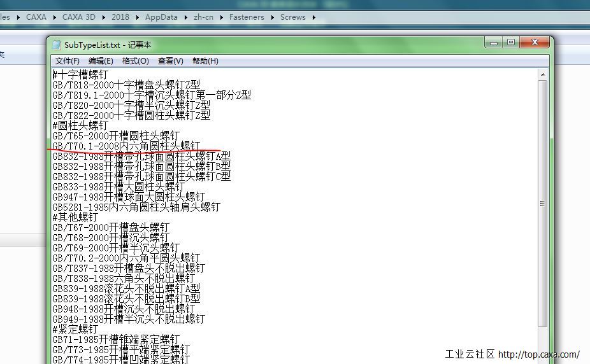Click line GB/T73-1985开槽平端紧定螺钉
This screenshot has width=590, height=364.
[121, 350]
